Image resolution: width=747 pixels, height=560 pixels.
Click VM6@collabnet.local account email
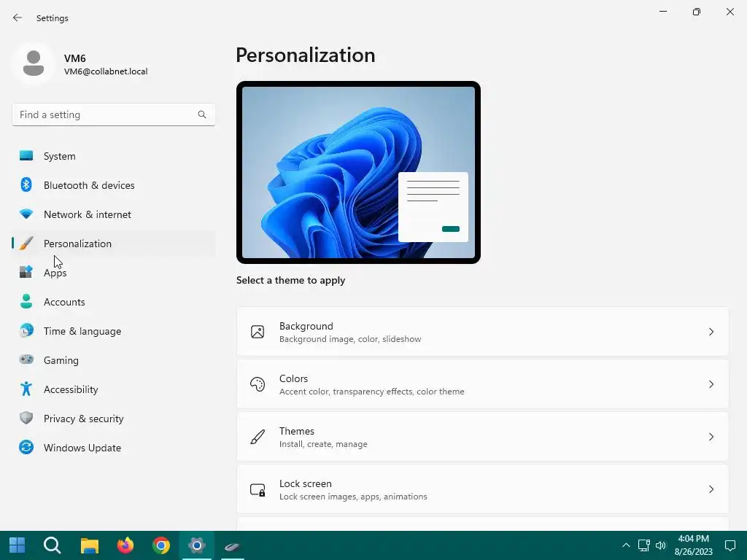pyautogui.click(x=106, y=71)
